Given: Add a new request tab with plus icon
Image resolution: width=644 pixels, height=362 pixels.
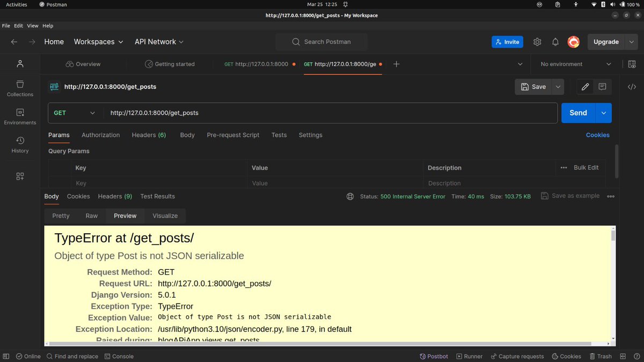Looking at the screenshot, I should (x=396, y=64).
